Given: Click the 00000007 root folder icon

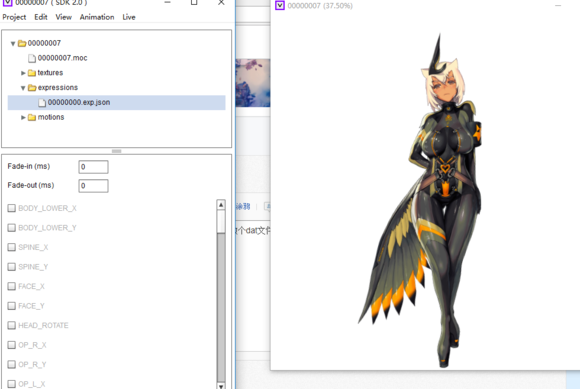Looking at the screenshot, I should 22,43.
